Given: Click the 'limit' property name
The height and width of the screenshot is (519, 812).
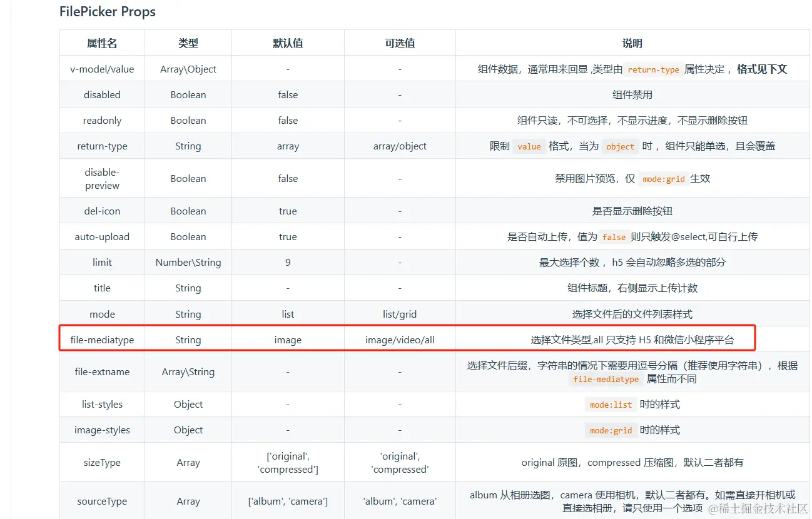Looking at the screenshot, I should [x=102, y=262].
